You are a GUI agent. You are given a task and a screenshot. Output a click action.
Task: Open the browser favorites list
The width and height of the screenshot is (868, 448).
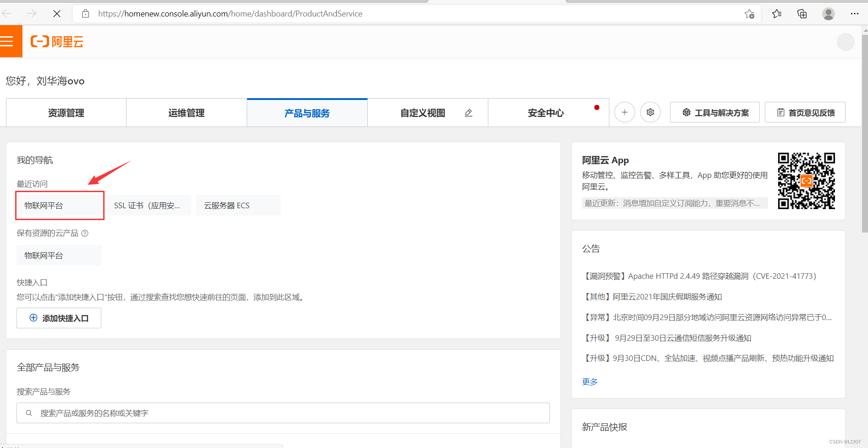pyautogui.click(x=777, y=14)
